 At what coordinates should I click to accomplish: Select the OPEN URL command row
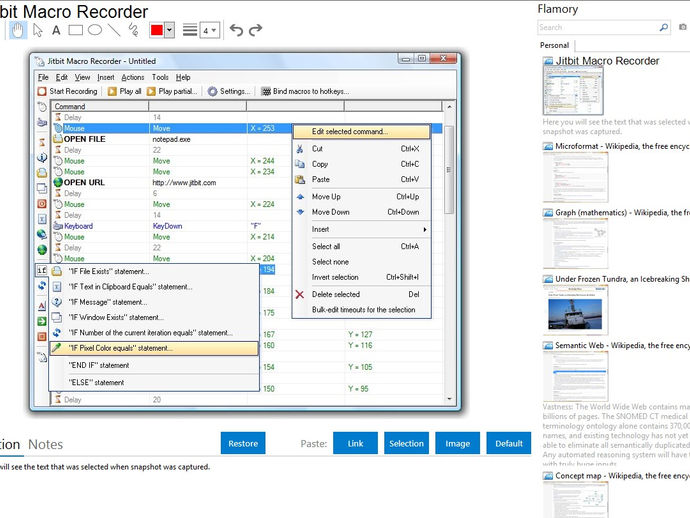[246, 183]
